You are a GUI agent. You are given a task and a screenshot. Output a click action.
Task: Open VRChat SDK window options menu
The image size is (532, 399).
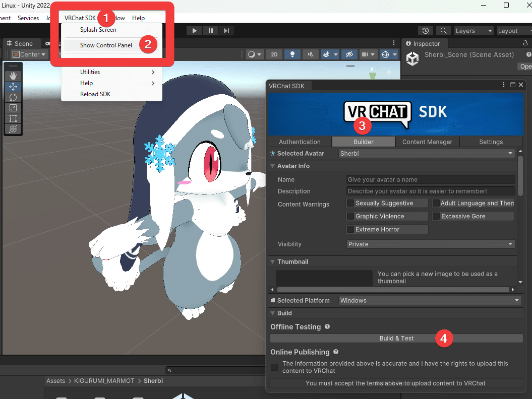503,85
